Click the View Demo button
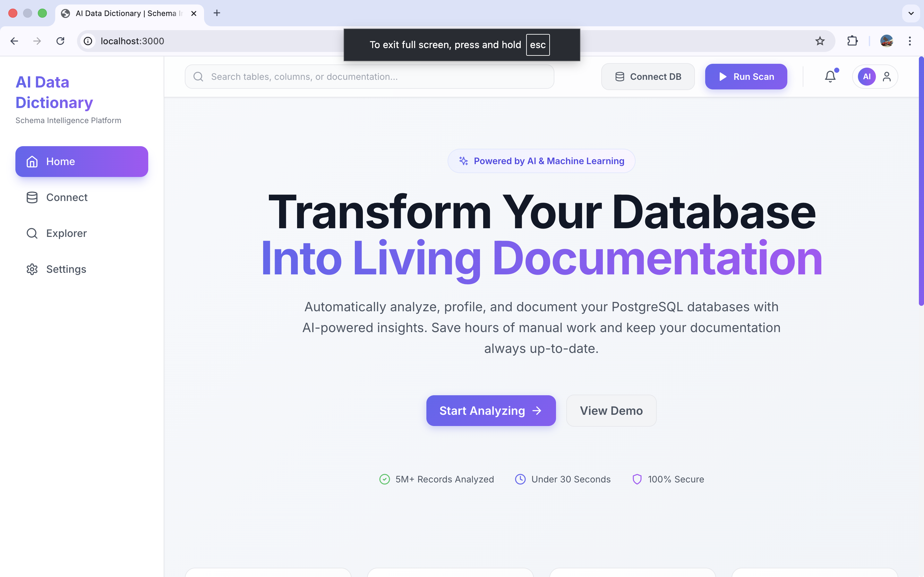This screenshot has width=924, height=577. pos(611,410)
